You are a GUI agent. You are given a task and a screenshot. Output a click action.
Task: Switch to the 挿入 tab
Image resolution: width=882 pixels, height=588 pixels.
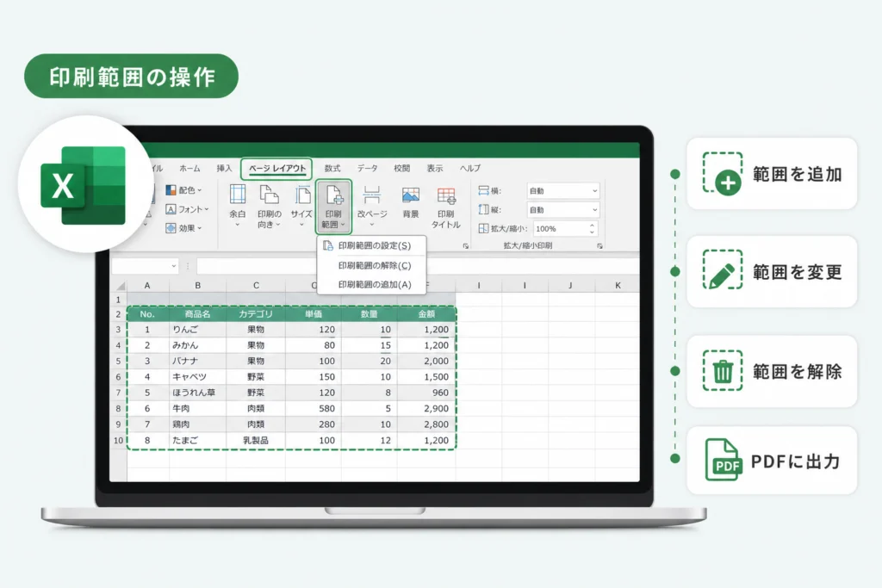(x=224, y=168)
